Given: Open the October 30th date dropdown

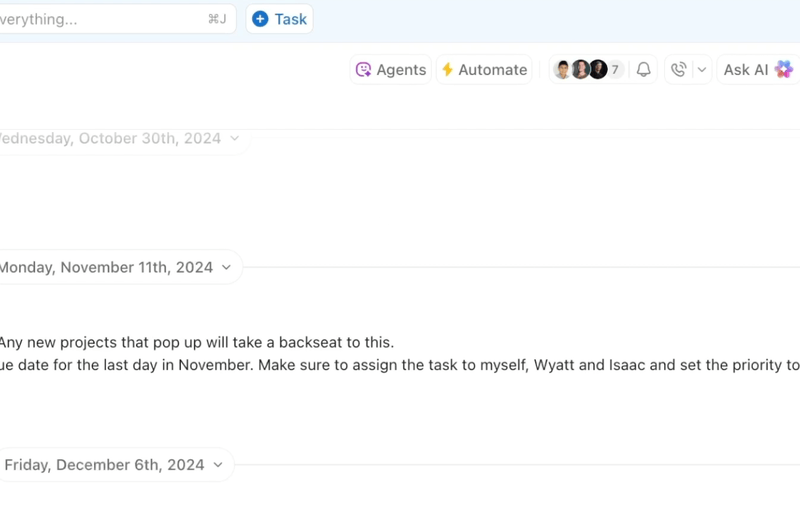Looking at the screenshot, I should [x=234, y=138].
